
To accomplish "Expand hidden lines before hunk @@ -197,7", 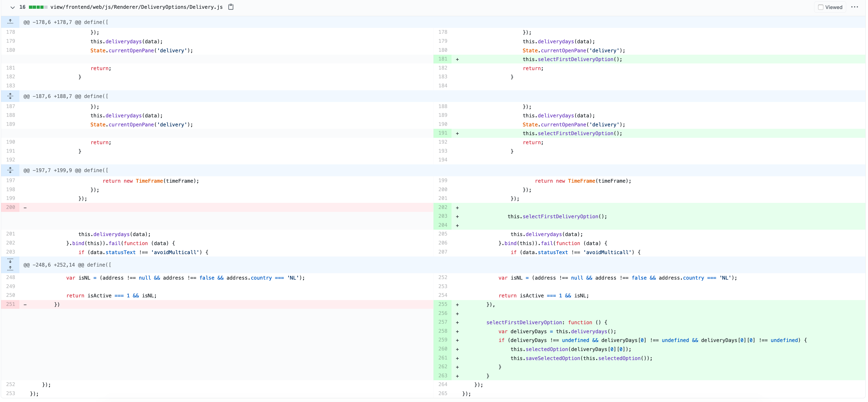I will (10, 170).
